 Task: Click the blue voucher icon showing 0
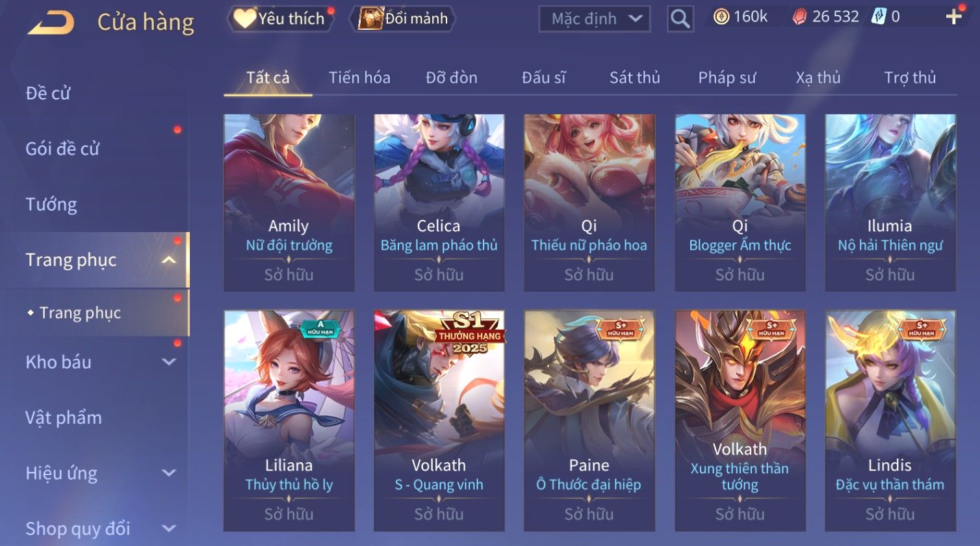pos(879,17)
